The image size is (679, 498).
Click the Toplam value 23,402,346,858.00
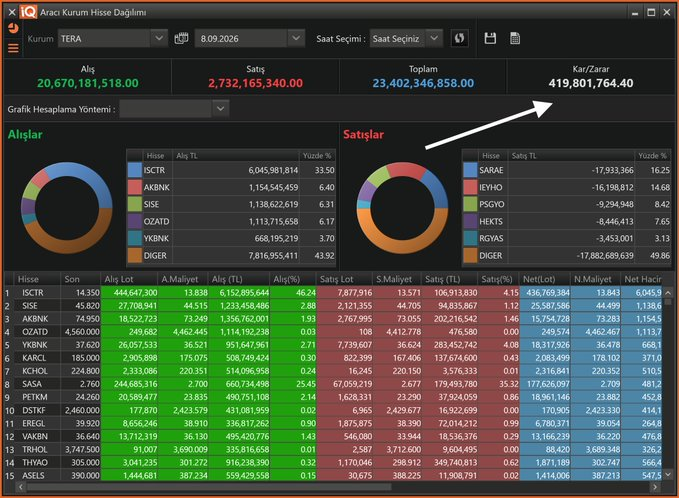[x=423, y=83]
